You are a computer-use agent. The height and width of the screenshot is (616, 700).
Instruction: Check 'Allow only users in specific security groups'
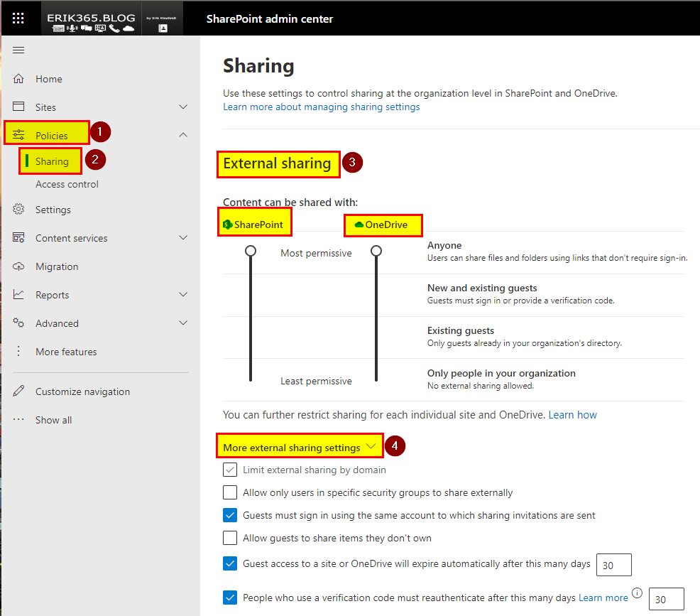tap(230, 492)
